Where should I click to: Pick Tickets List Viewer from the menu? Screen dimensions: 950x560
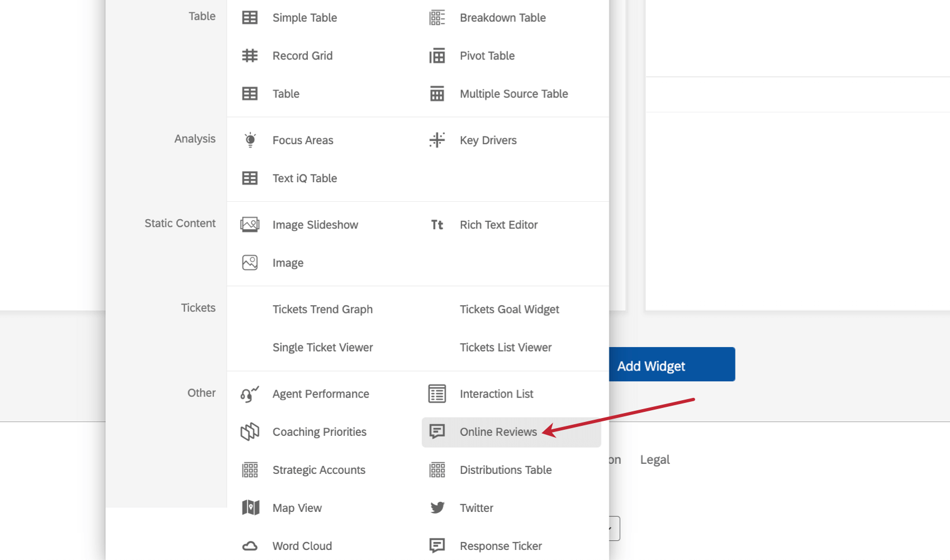click(505, 347)
